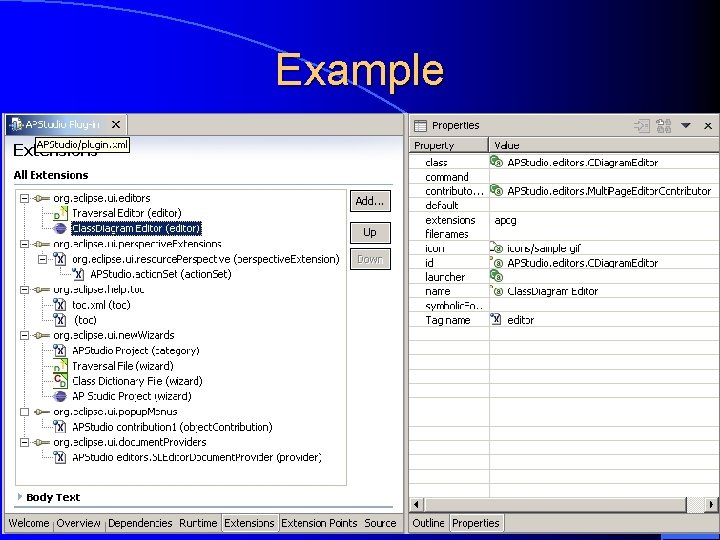The height and width of the screenshot is (540, 720).
Task: Click the Down button
Action: [x=370, y=259]
